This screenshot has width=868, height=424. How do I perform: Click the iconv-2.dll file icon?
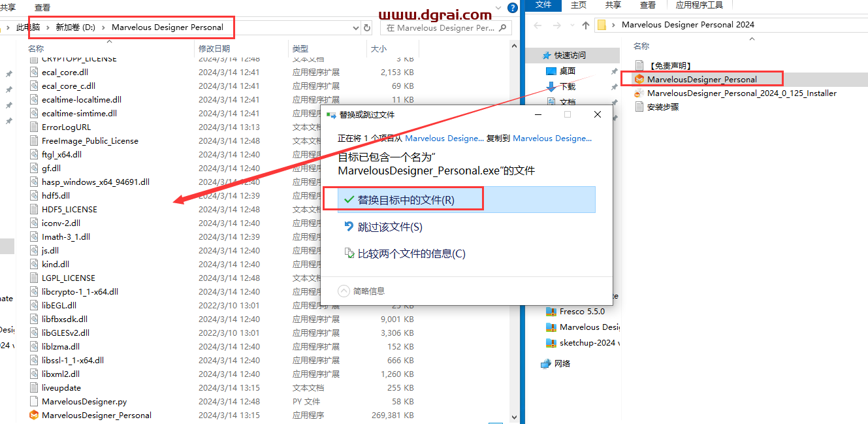[34, 223]
